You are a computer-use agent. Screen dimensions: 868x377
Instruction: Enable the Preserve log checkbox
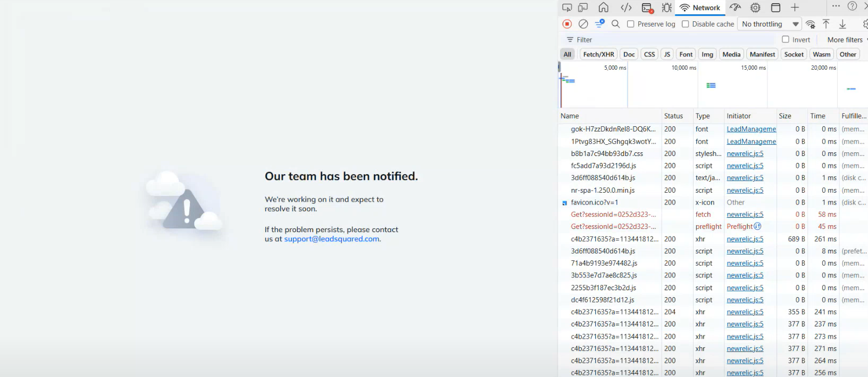coord(631,24)
